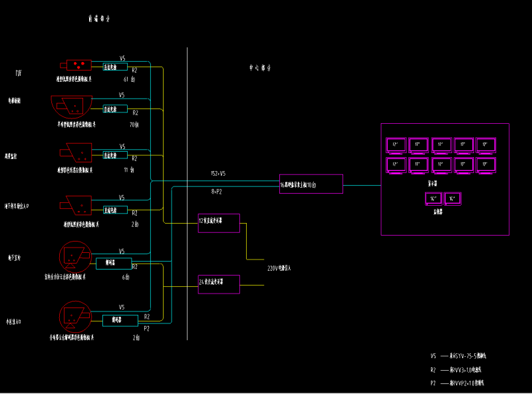This screenshot has height=394, width=532.
Task: Click the P2 legend entry text
Action: [458, 383]
